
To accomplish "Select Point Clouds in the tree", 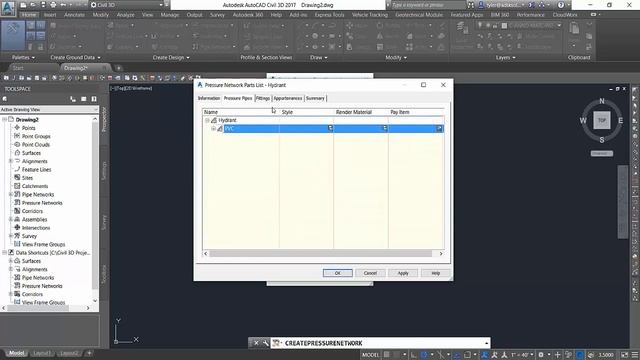I will coord(36,144).
